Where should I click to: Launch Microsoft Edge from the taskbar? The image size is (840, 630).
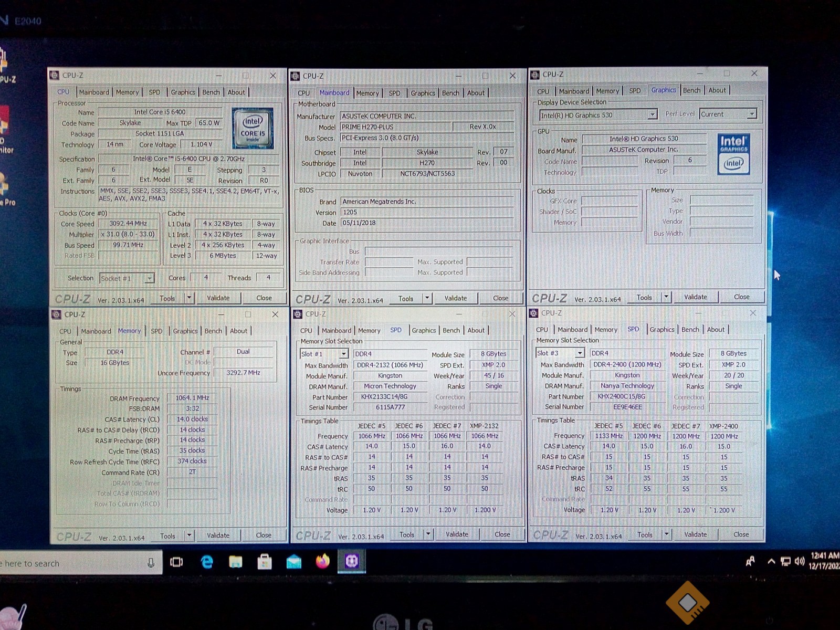click(x=207, y=562)
